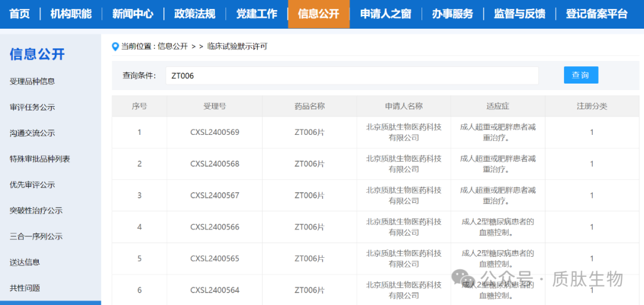Click the 查询 search button
Image resolution: width=644 pixels, height=305 pixels.
click(580, 75)
